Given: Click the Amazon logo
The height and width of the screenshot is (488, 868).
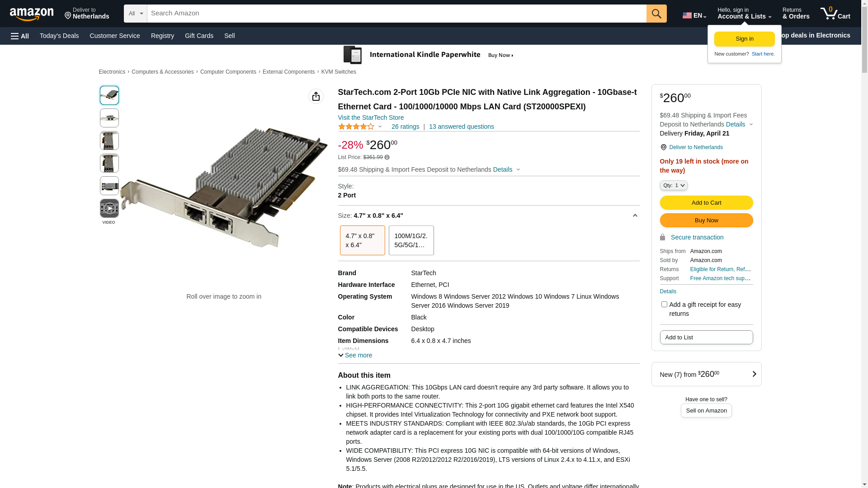Looking at the screenshot, I should click(32, 14).
